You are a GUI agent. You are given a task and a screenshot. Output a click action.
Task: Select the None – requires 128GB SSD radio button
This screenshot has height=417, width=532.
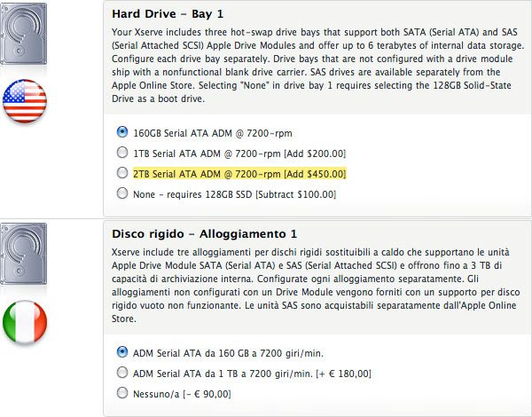click(121, 193)
